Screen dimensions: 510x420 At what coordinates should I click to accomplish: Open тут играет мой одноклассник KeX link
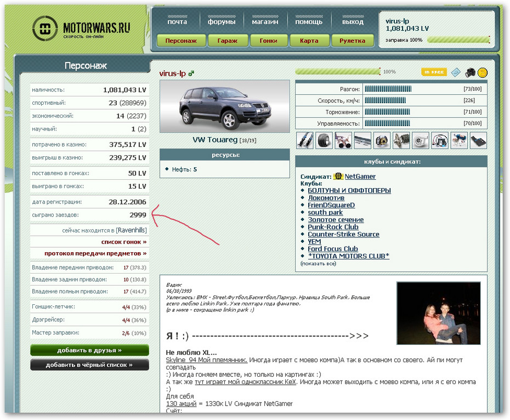coord(245,382)
